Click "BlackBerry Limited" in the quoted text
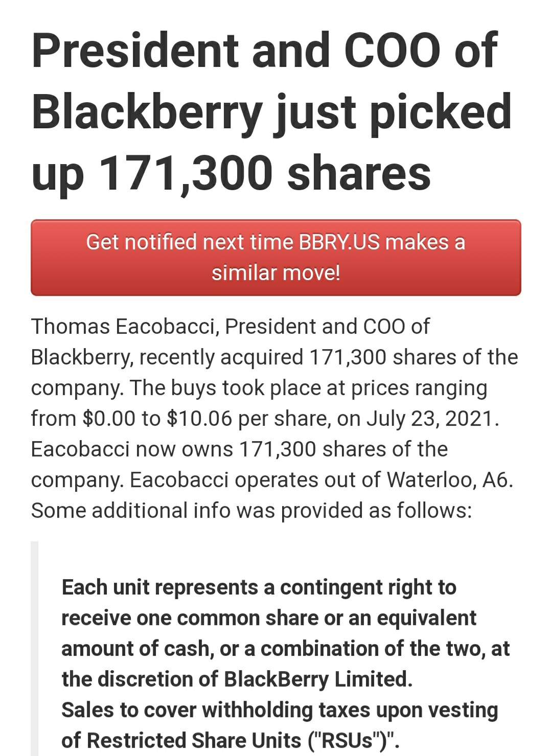This screenshot has height=756, width=552. point(317,679)
